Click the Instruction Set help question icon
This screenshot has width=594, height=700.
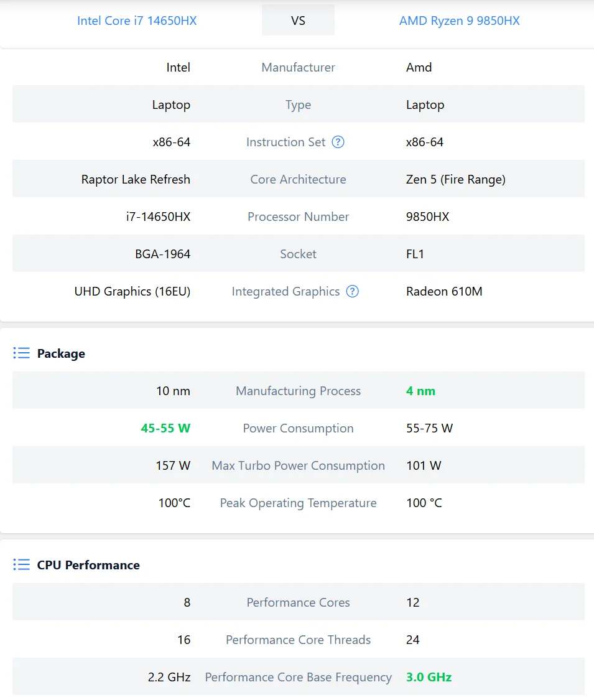click(x=338, y=142)
